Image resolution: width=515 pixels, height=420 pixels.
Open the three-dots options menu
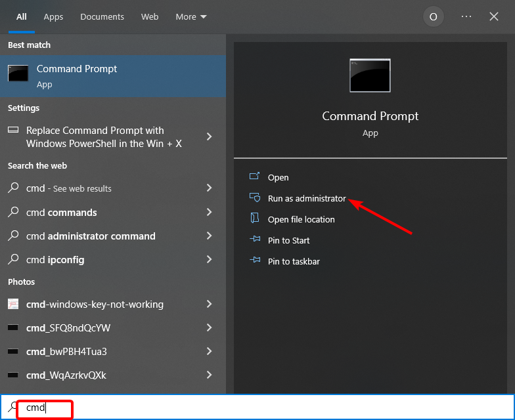pos(466,16)
